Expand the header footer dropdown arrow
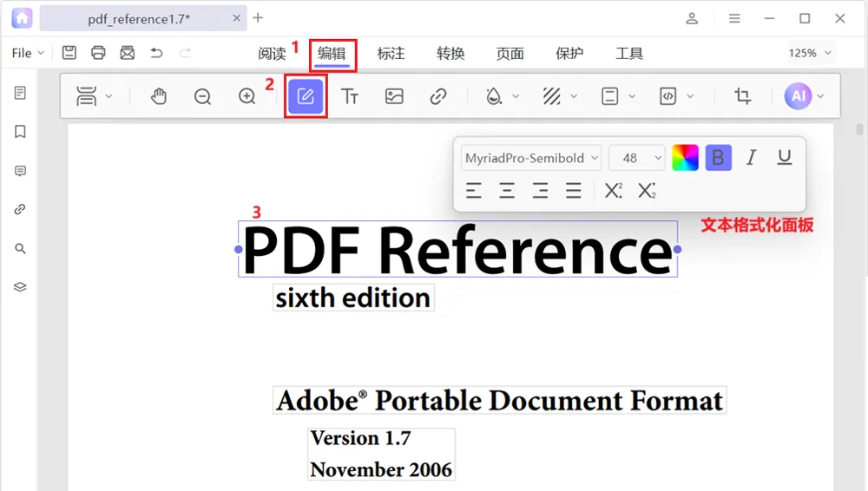The image size is (868, 491). [x=632, y=96]
